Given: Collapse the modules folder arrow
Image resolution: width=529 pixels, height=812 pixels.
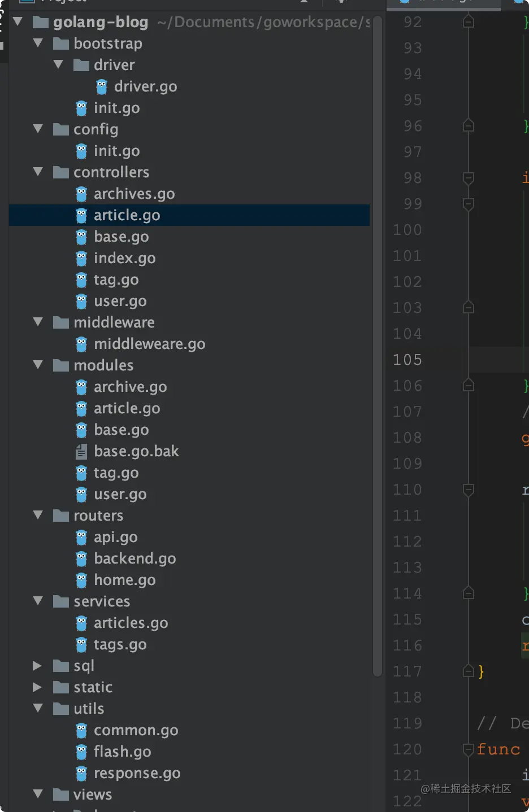Looking at the screenshot, I should pos(38,365).
